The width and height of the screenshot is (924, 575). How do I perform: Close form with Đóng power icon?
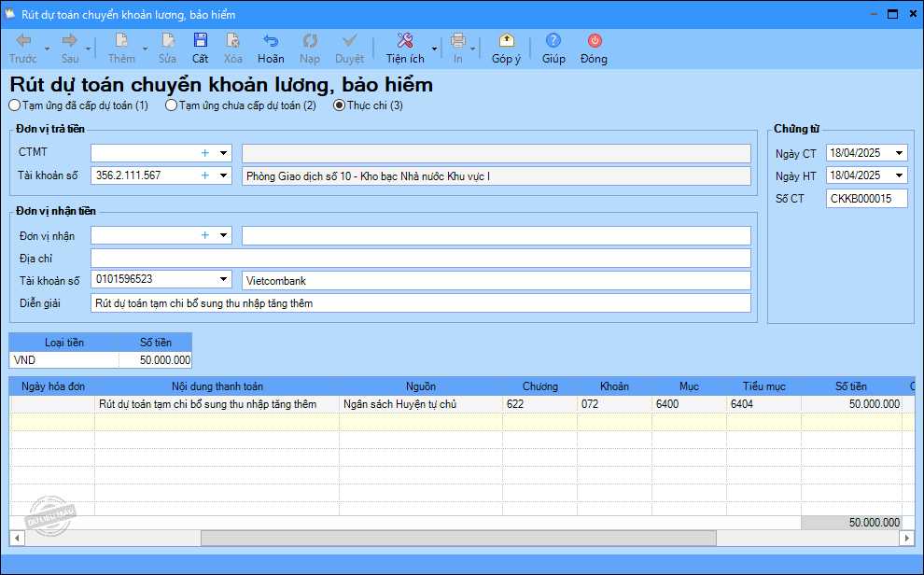(x=595, y=41)
